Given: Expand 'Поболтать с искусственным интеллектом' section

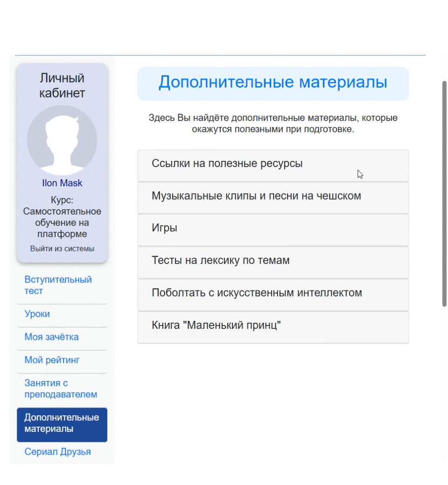Looking at the screenshot, I should pyautogui.click(x=273, y=293).
